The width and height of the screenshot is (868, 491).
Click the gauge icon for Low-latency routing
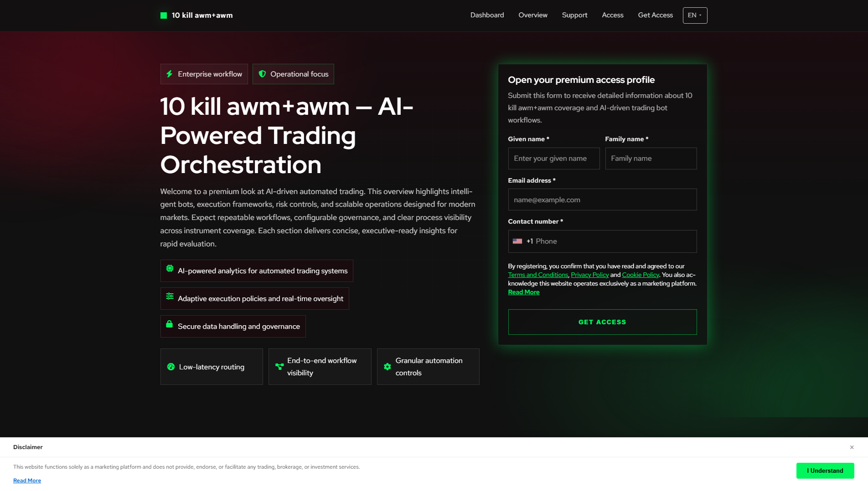tap(171, 367)
